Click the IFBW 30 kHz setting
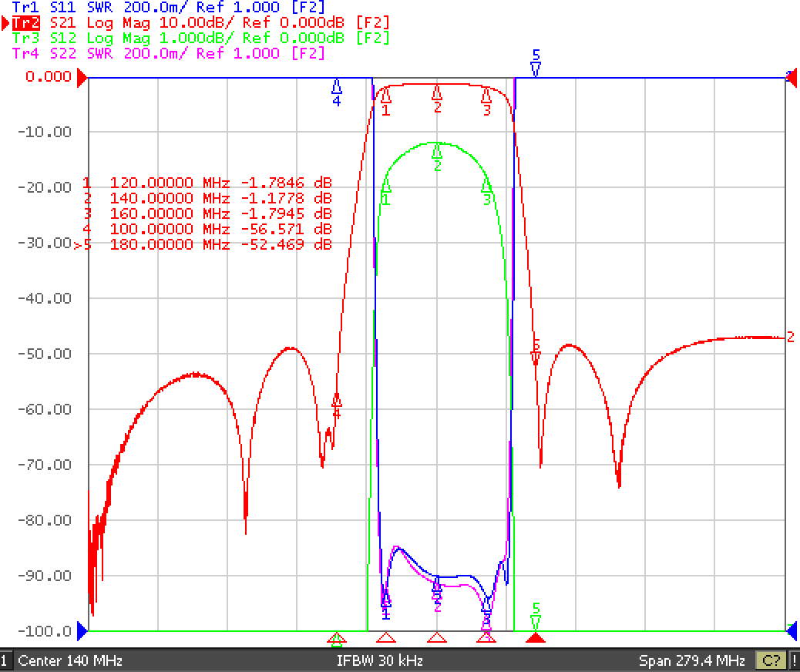The image size is (800, 672). [380, 660]
